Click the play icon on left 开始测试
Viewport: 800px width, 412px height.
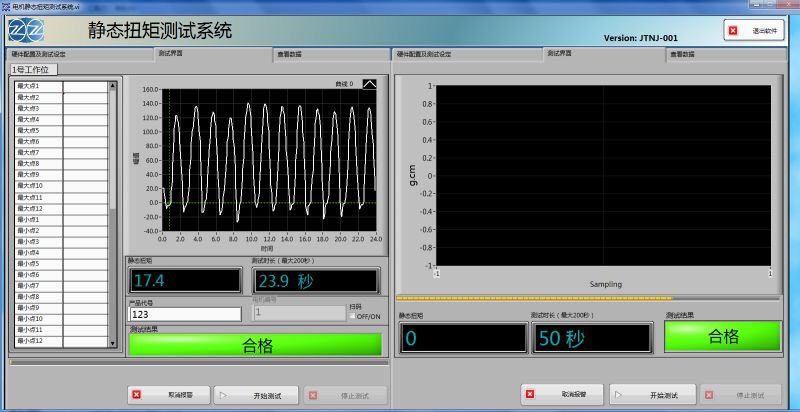click(x=222, y=396)
